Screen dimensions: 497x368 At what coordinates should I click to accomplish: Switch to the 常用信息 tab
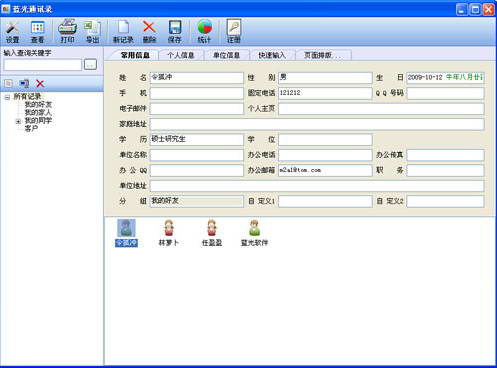coord(135,55)
